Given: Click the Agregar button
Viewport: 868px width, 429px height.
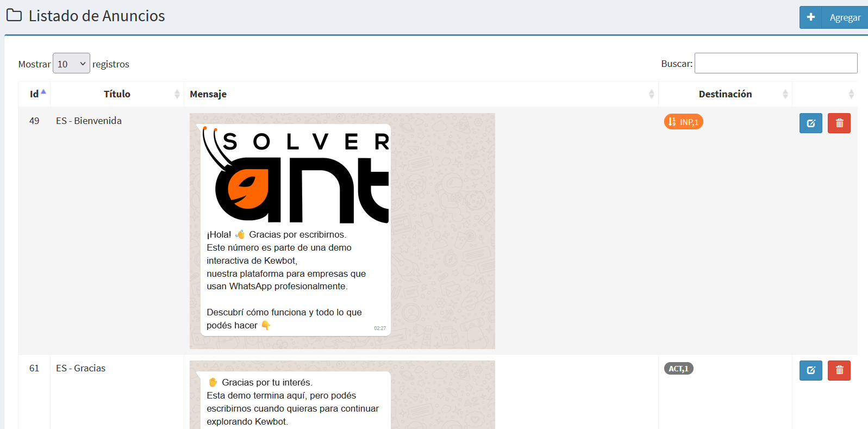Looking at the screenshot, I should 834,17.
